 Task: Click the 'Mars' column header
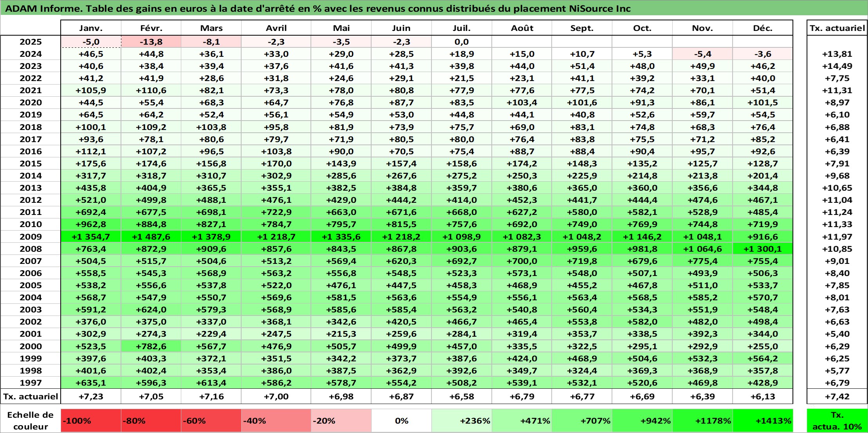click(211, 28)
